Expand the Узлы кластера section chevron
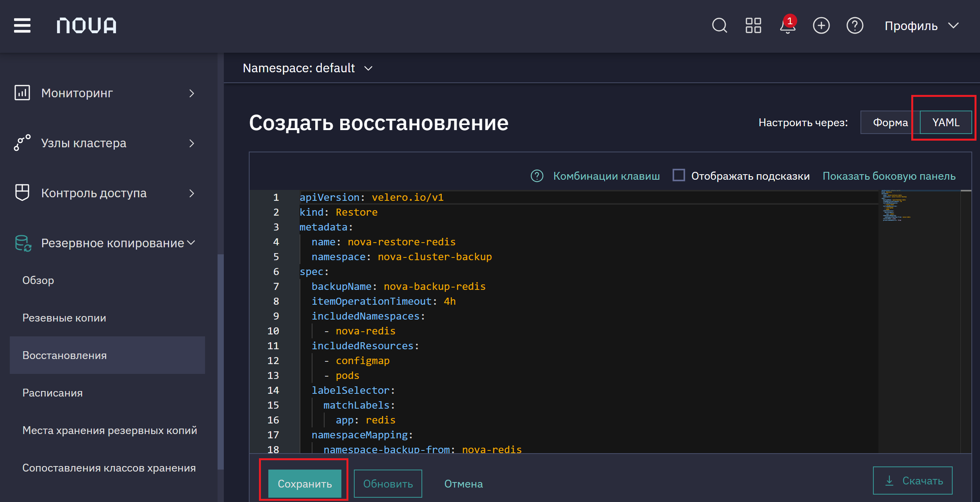This screenshot has width=980, height=502. point(191,143)
